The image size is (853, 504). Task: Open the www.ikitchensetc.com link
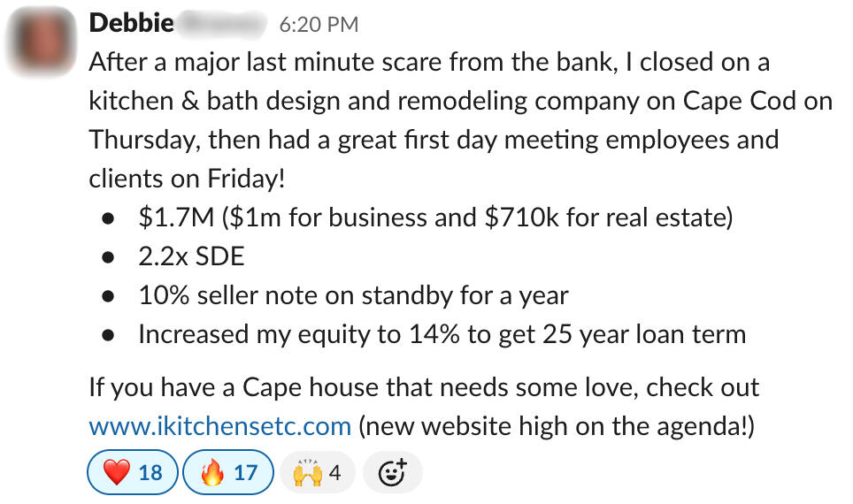(x=220, y=426)
